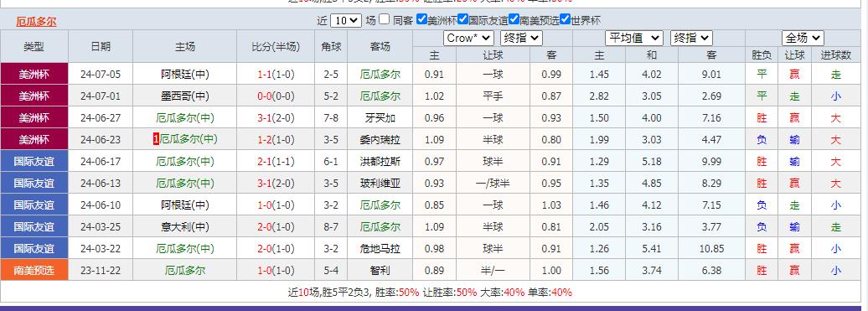This screenshot has width=868, height=311.
Task: Click handicap 平手 in Mexico row
Action: pos(493,96)
